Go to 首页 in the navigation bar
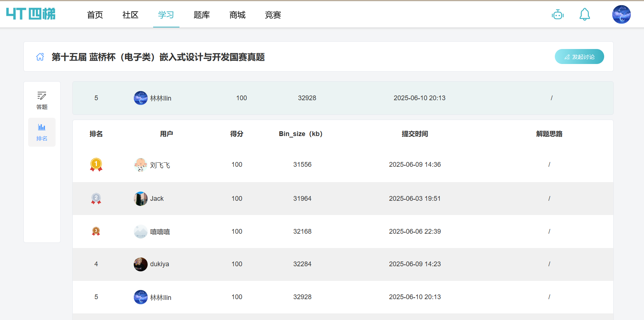Screen dimensions: 644x320 point(95,15)
